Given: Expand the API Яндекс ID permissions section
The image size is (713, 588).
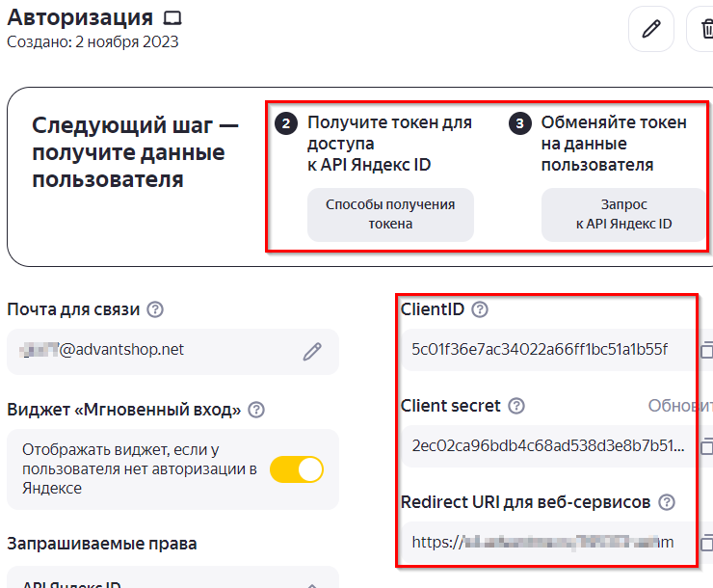Looking at the screenshot, I should 311,585.
